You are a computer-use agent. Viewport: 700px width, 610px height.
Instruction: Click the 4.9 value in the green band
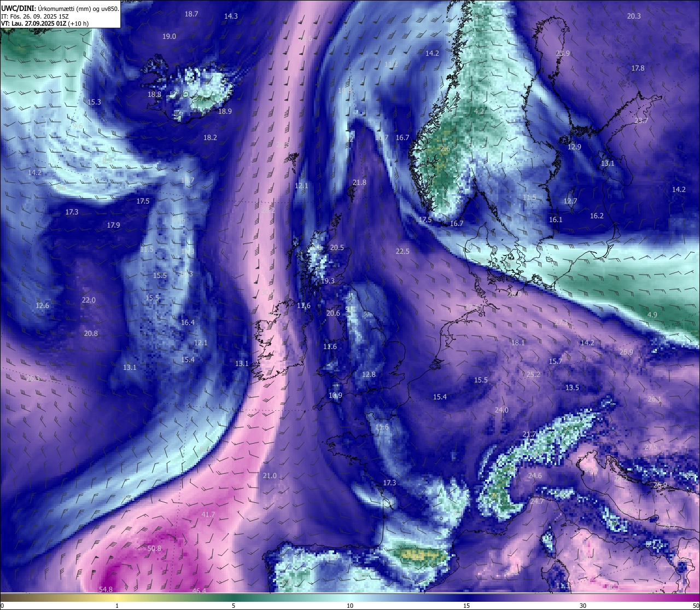click(652, 315)
